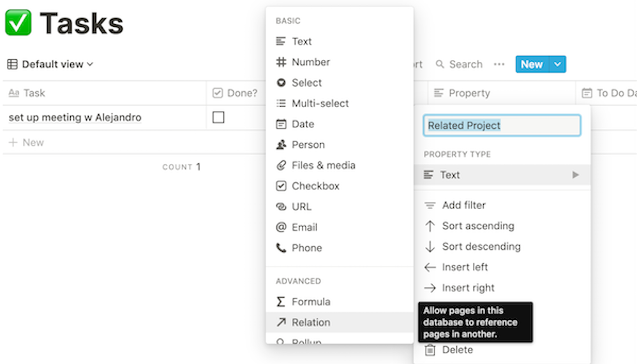This screenshot has height=364, width=637.
Task: Select Multi-select property type
Action: [x=320, y=103]
